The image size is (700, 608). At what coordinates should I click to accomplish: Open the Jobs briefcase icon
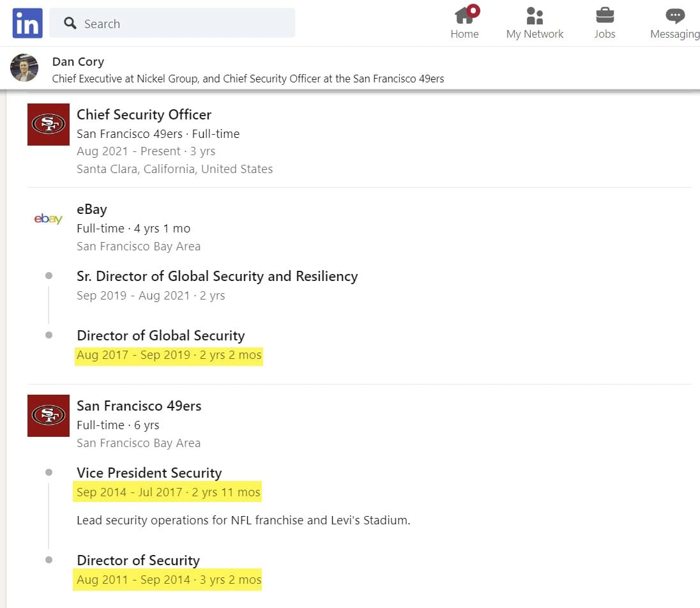coord(605,15)
